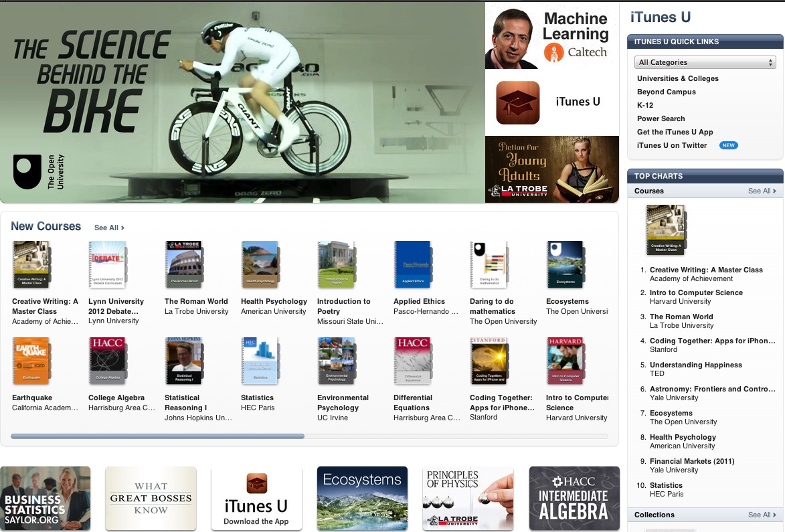
Task: Click the Environmental Psychology title text
Action: (343, 403)
